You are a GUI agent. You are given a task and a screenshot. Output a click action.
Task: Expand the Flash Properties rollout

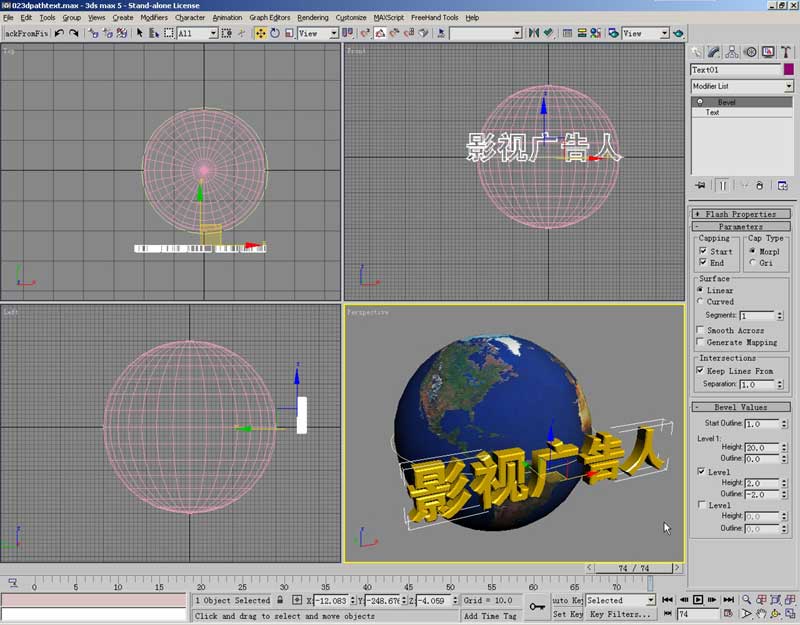(740, 214)
